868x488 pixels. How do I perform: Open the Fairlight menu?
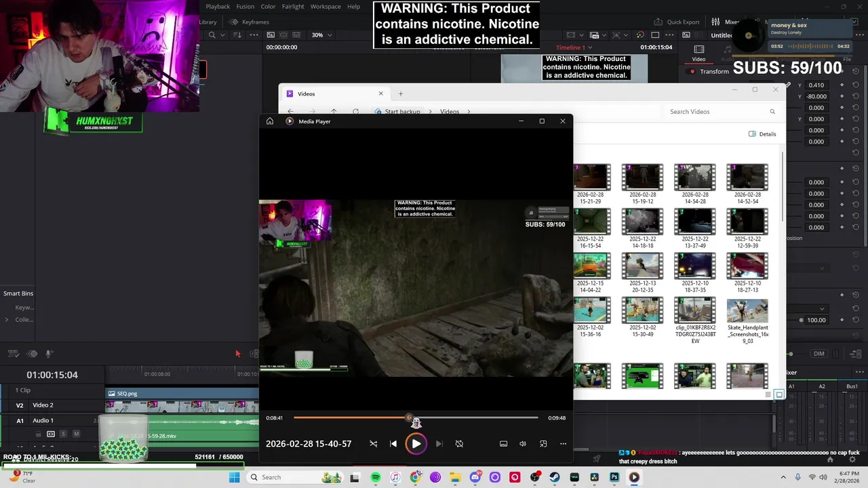(x=293, y=7)
